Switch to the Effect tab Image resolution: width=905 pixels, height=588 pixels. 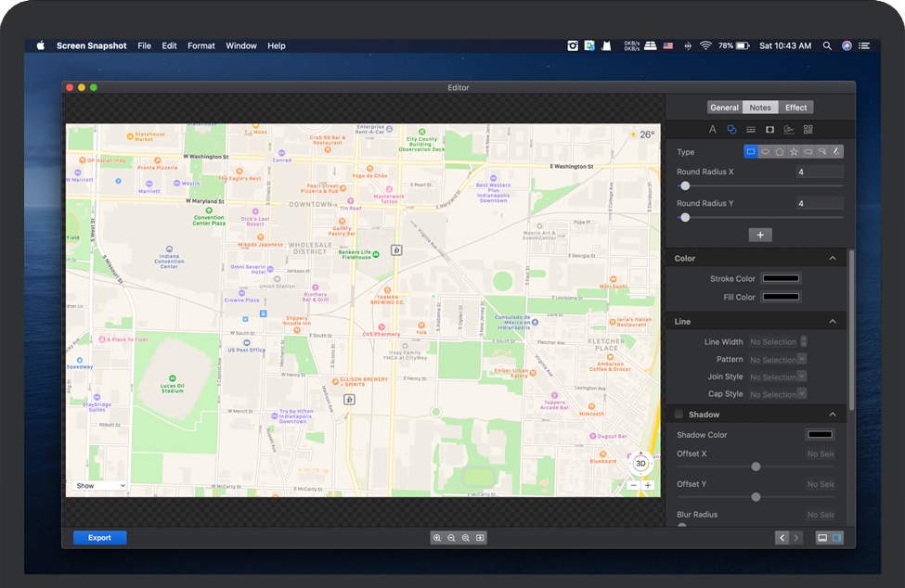tap(795, 107)
